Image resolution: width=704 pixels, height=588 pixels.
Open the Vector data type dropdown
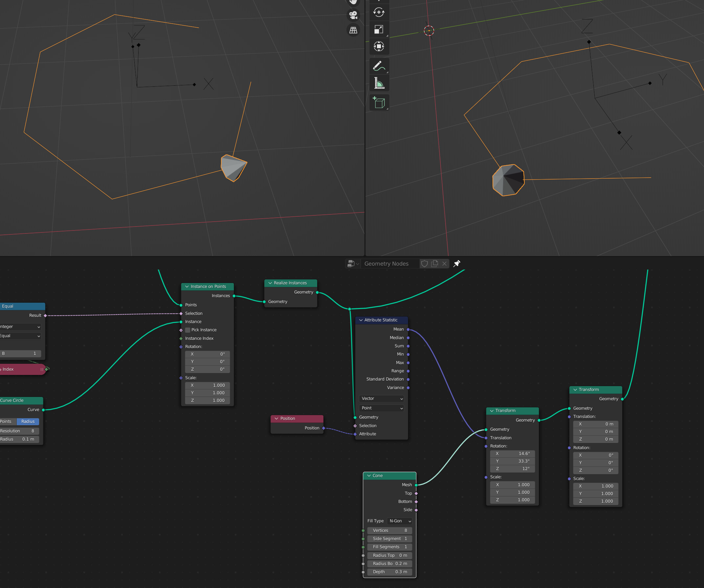tap(382, 398)
